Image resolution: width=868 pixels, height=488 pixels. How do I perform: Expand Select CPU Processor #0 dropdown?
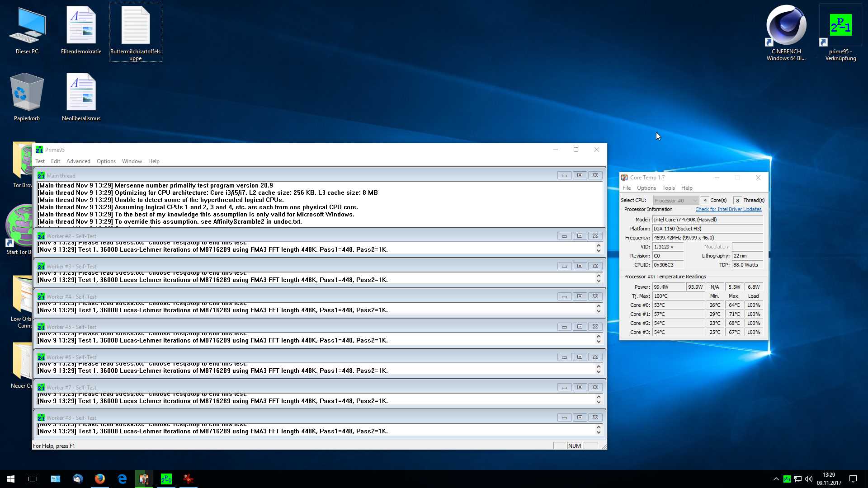[x=676, y=200]
